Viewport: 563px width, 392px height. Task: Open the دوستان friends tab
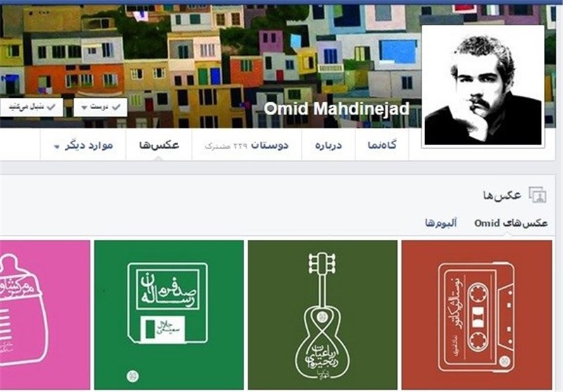click(x=247, y=146)
